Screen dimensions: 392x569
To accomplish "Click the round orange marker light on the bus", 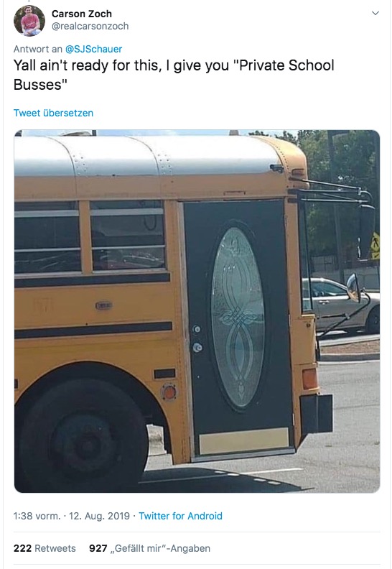I will click(x=169, y=392).
